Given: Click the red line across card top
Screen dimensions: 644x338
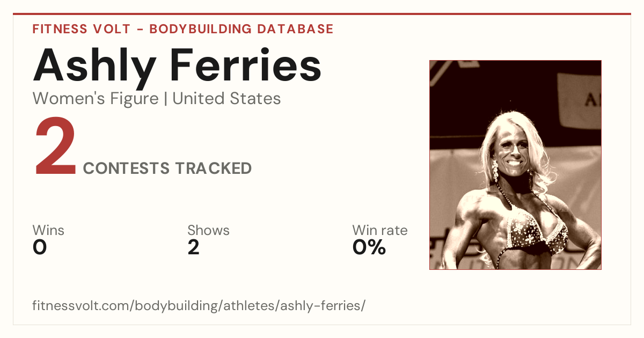Looking at the screenshot, I should [x=322, y=14].
